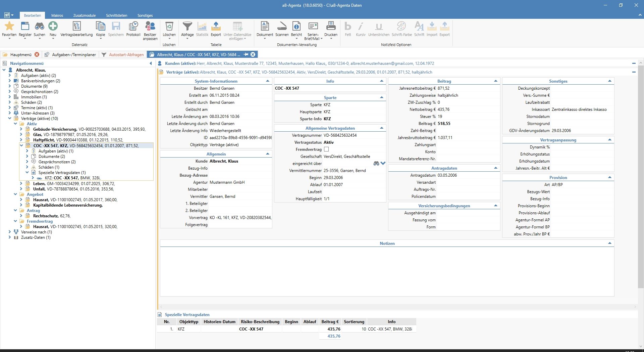Click the Besitzer anpassen icon
This screenshot has width=644, height=352.
pyautogui.click(x=150, y=26)
